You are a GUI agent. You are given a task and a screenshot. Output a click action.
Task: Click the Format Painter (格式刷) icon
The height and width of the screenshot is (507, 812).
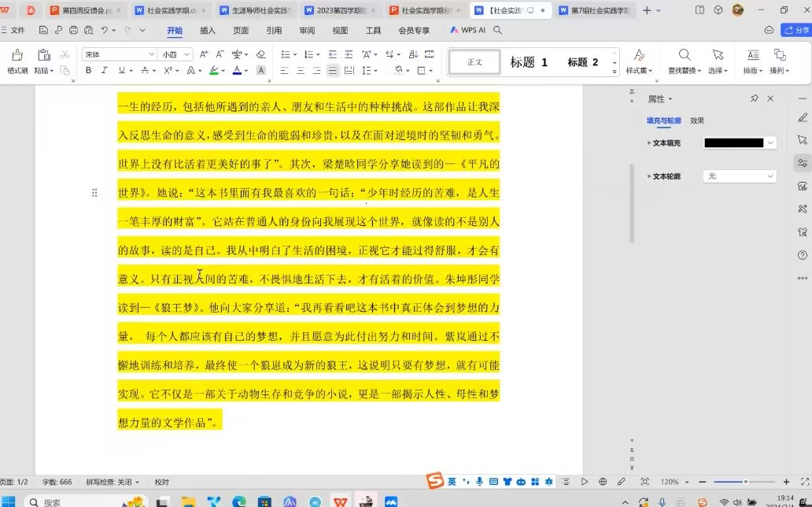click(17, 55)
